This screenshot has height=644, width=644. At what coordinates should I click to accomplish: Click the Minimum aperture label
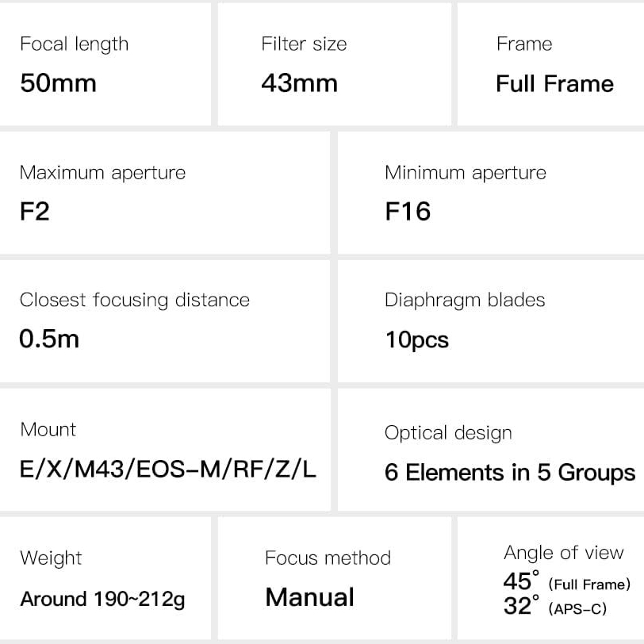coord(466,173)
